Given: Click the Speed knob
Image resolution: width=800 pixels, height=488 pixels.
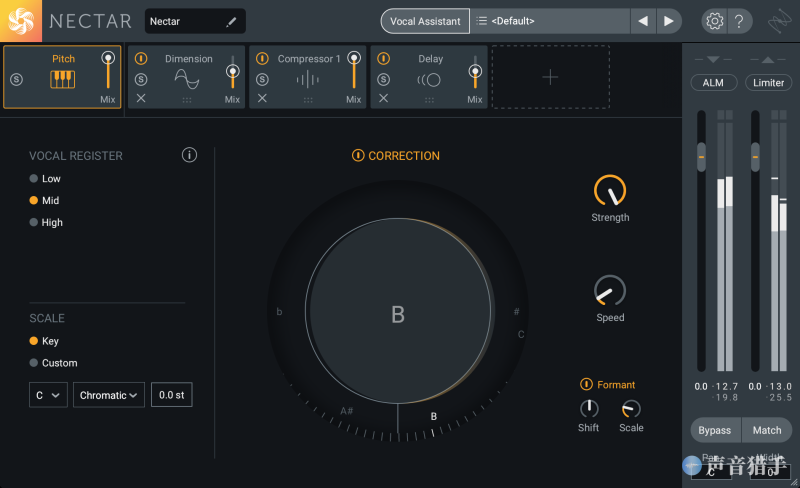Looking at the screenshot, I should [x=610, y=291].
